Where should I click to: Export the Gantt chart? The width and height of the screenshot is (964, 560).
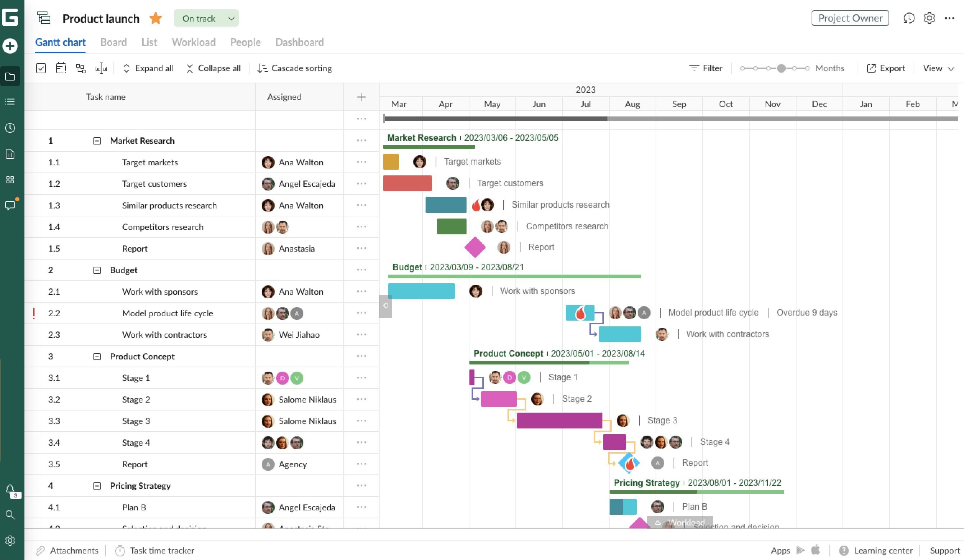(886, 68)
